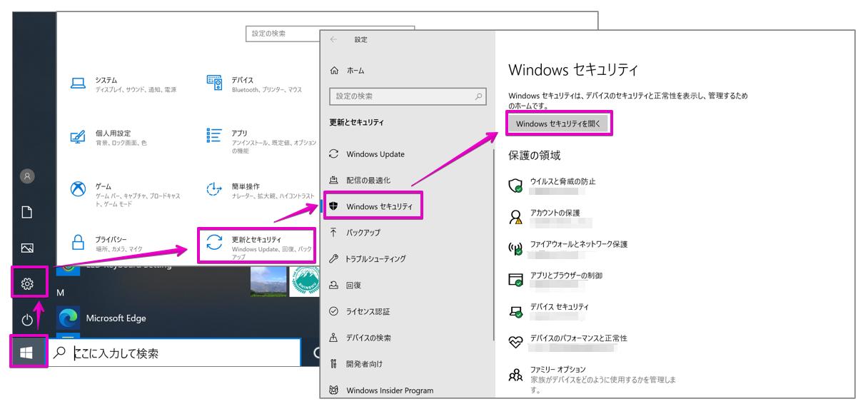Open Settings gear icon in Start menu
This screenshot has height=409, width=868.
[27, 283]
